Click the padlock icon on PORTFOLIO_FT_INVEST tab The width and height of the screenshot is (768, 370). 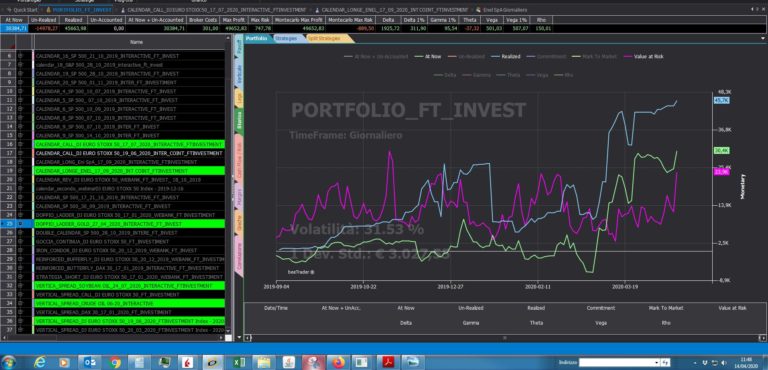pos(48,10)
